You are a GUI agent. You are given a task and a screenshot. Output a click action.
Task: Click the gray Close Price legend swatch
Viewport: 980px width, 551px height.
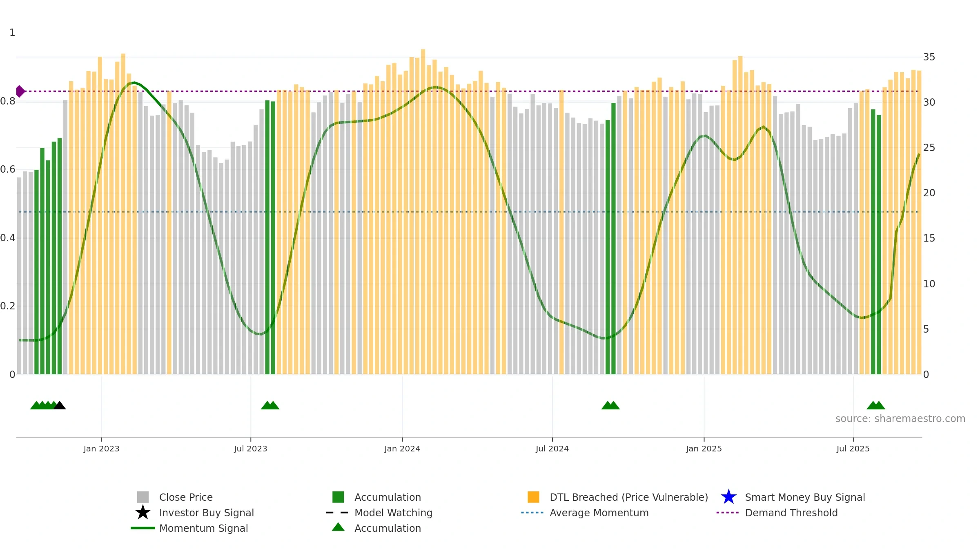(143, 497)
